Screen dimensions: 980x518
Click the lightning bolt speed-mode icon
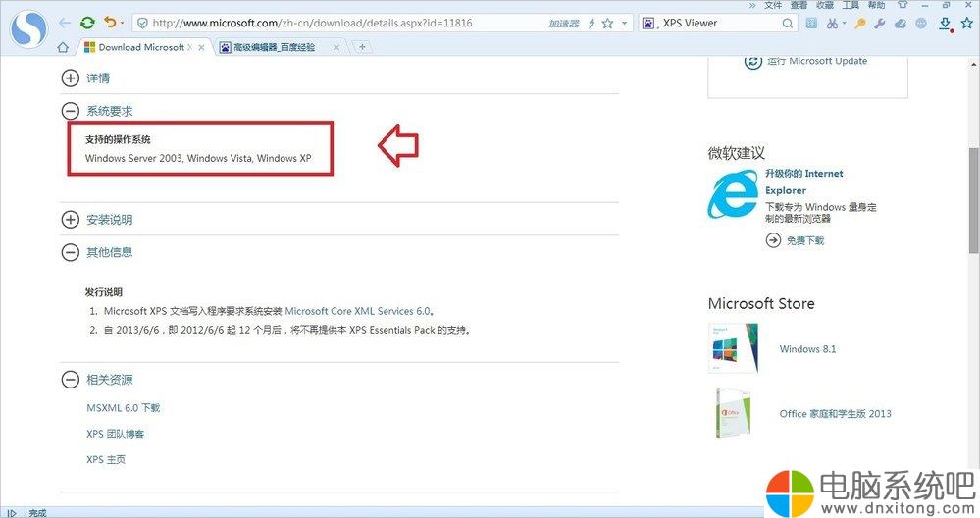pos(592,24)
